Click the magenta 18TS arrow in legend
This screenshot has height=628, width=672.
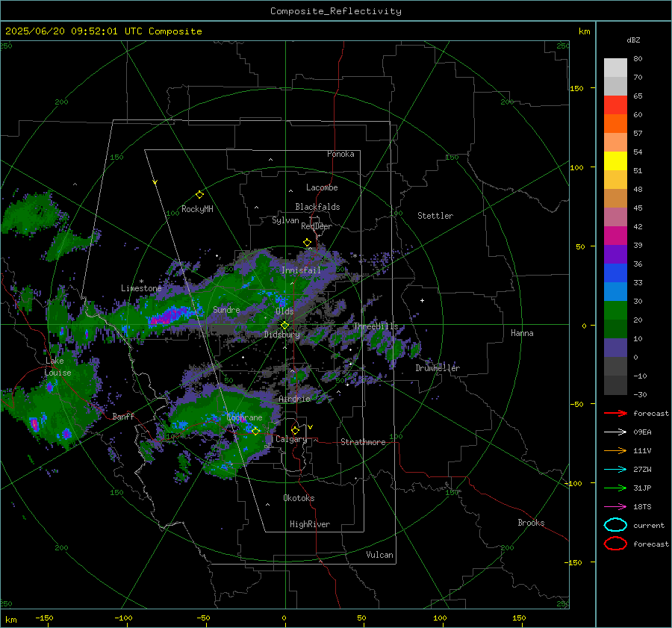coord(615,506)
